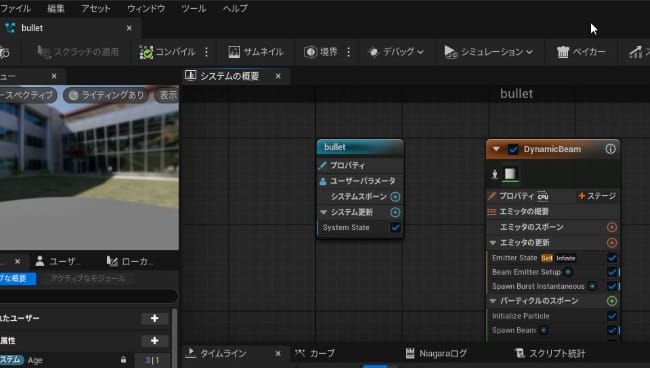The image size is (650, 368).
Task: Close the タイムライン tab
Action: point(278,353)
